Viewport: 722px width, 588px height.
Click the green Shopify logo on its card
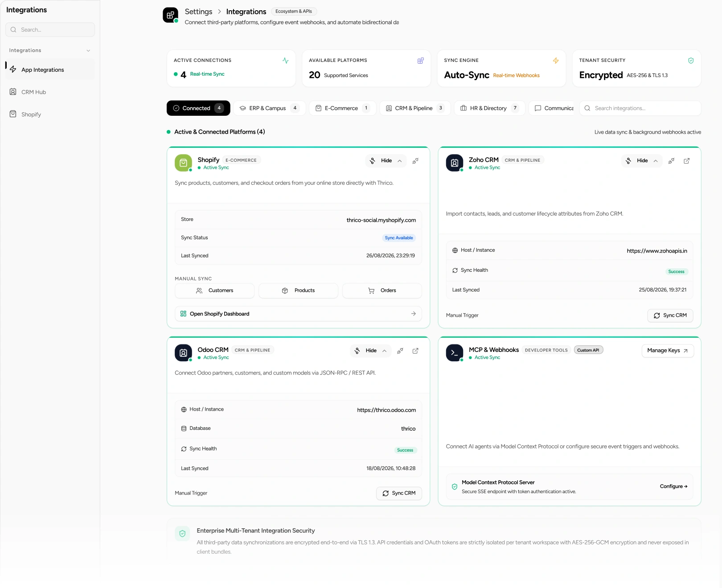pos(183,163)
